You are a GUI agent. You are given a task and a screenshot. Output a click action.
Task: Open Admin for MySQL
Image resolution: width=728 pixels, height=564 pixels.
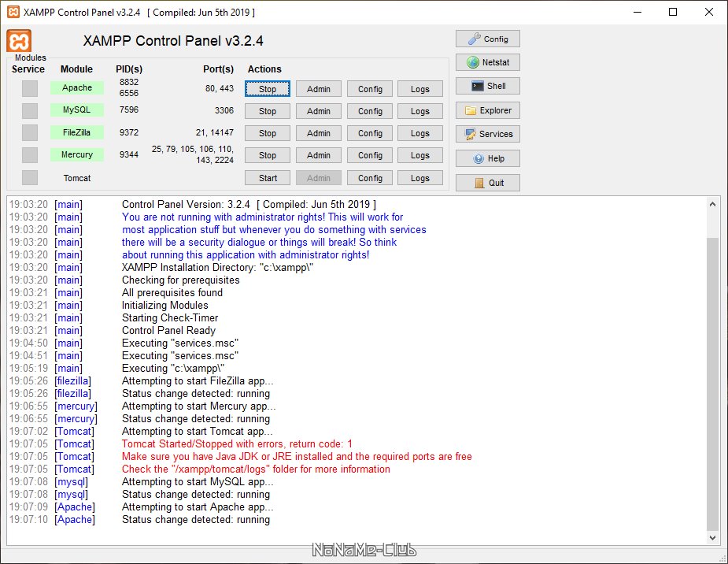(319, 111)
